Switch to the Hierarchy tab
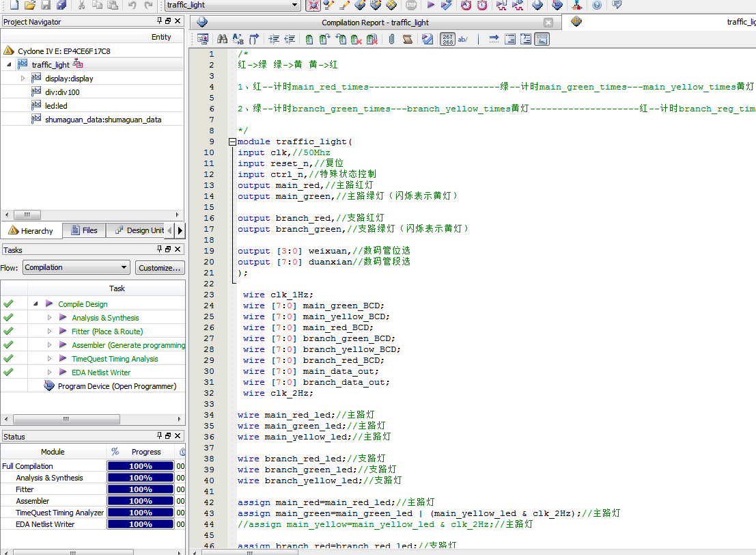756x555 pixels. pos(31,231)
